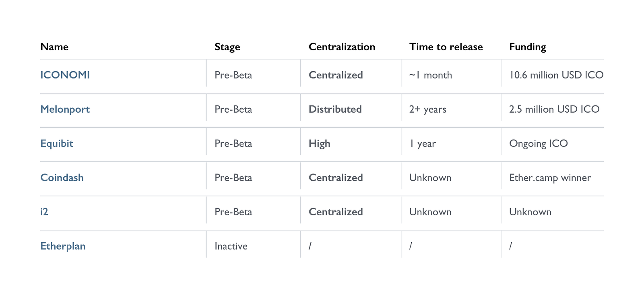Select the 10.6 million USD ICO cell
The width and height of the screenshot is (644, 295).
(556, 75)
